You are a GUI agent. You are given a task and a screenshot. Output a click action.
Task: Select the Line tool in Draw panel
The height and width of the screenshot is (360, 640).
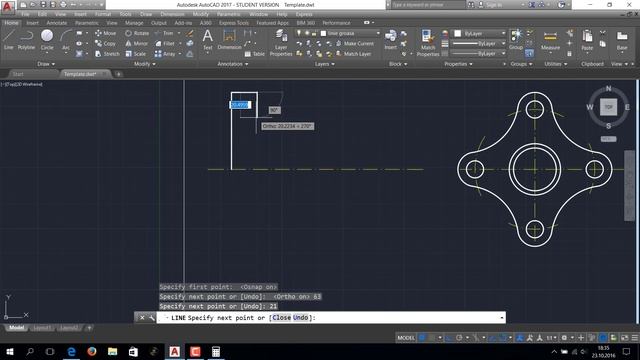point(9,40)
